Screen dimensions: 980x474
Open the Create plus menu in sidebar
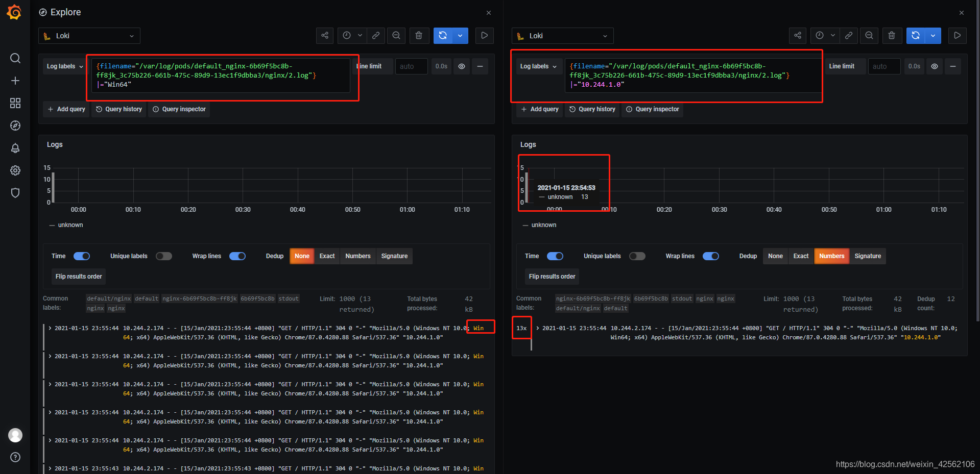(15, 81)
